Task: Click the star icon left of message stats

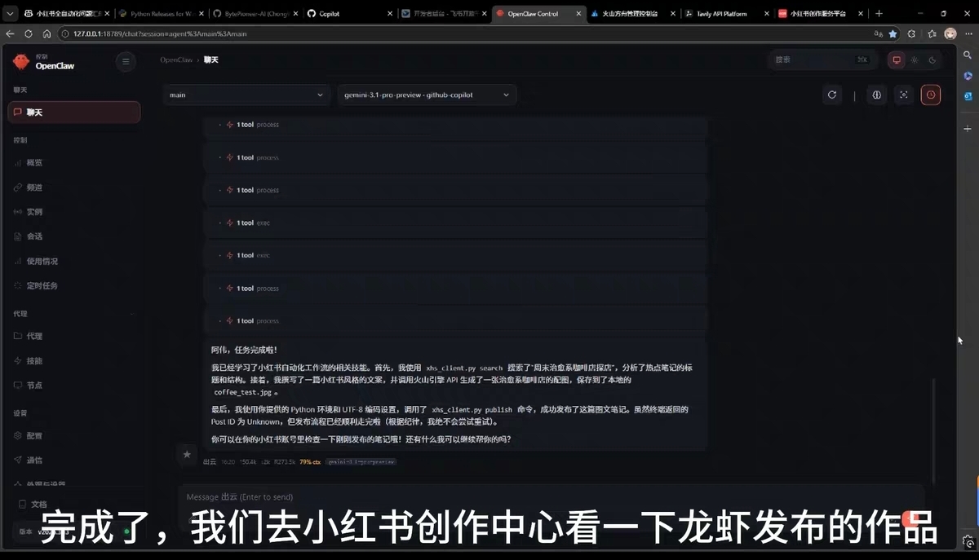Action: click(x=187, y=454)
